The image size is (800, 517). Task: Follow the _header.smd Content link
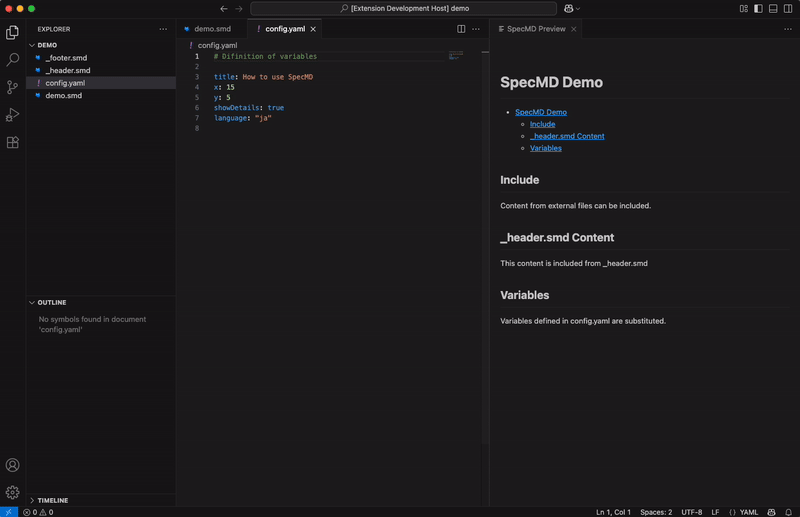point(567,136)
